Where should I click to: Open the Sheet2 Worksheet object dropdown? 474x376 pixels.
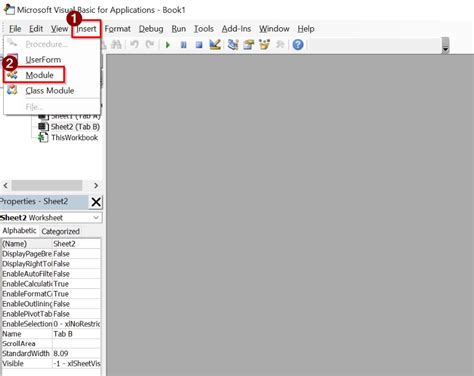tap(96, 218)
